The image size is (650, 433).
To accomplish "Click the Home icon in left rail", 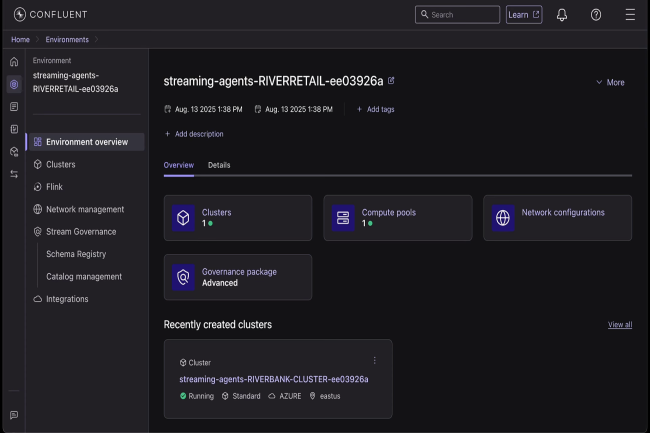I will pos(14,62).
